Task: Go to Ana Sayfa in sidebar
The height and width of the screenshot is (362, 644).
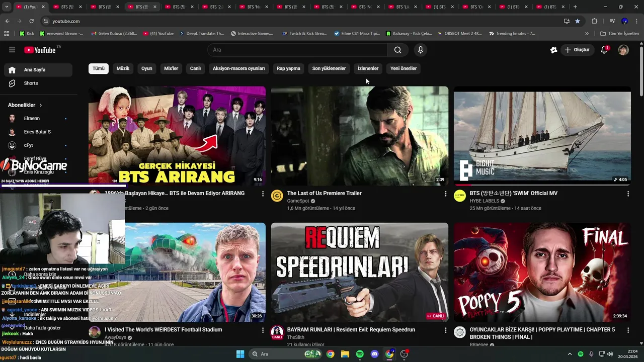Action: (38, 70)
